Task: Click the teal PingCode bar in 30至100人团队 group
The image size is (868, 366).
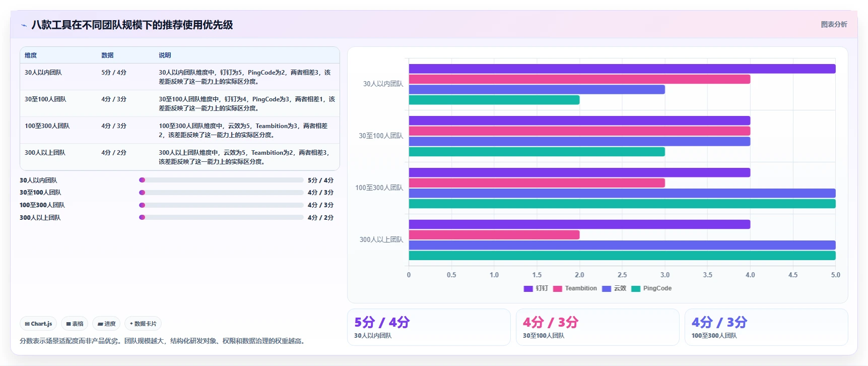Action: (537, 152)
